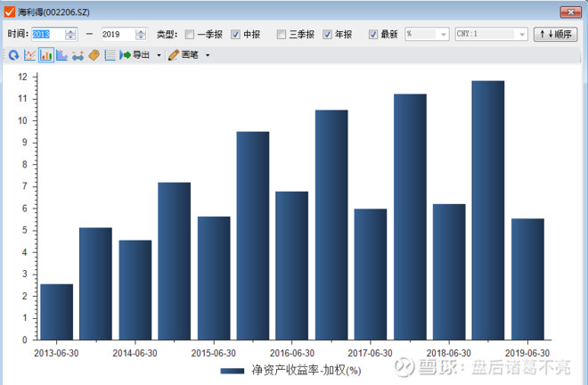Click the 2017-06-30 axis label
The width and height of the screenshot is (588, 385).
pyautogui.click(x=370, y=353)
